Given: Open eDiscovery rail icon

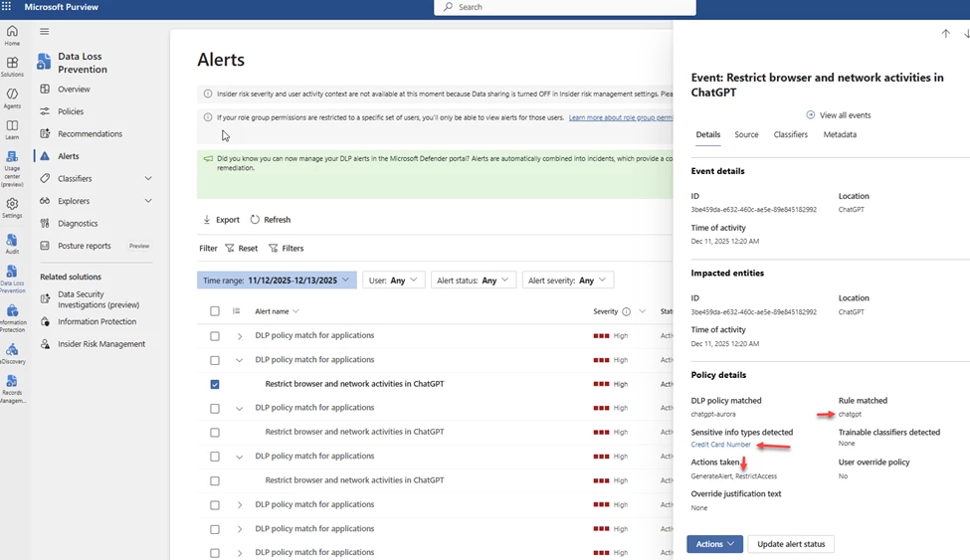Looking at the screenshot, I should pyautogui.click(x=12, y=354).
